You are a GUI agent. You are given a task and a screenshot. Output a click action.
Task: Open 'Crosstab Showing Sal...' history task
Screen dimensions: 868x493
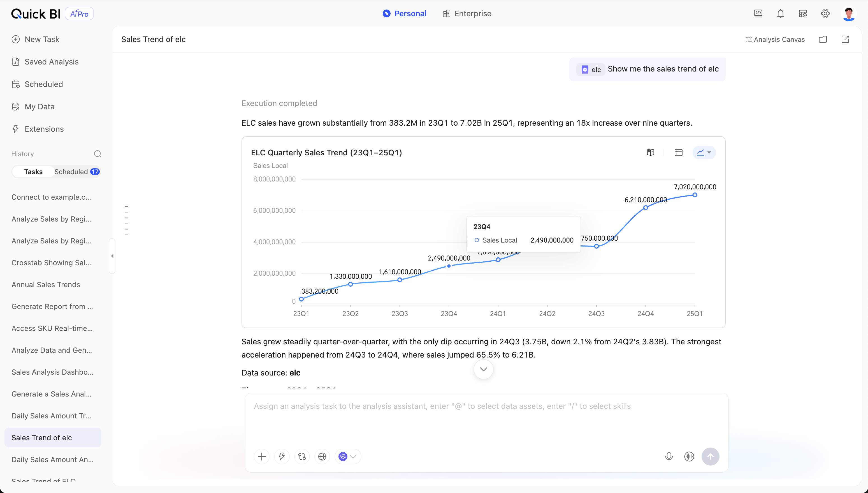(53, 263)
